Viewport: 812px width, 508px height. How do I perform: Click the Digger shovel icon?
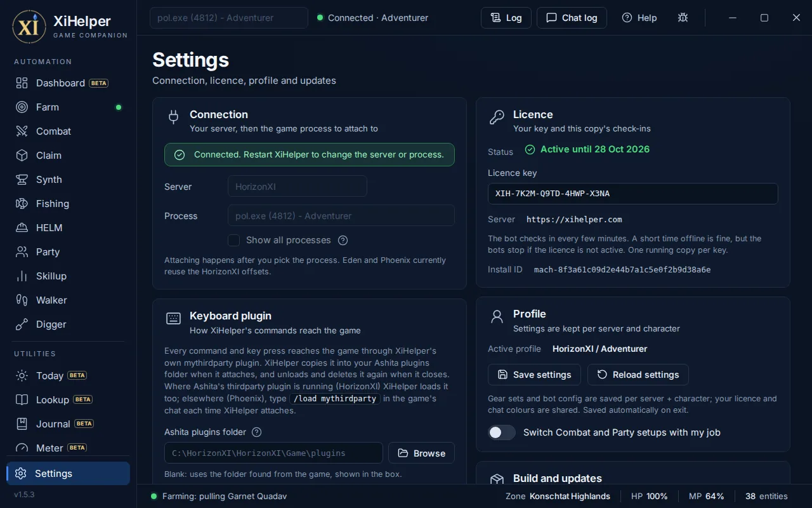coord(22,324)
